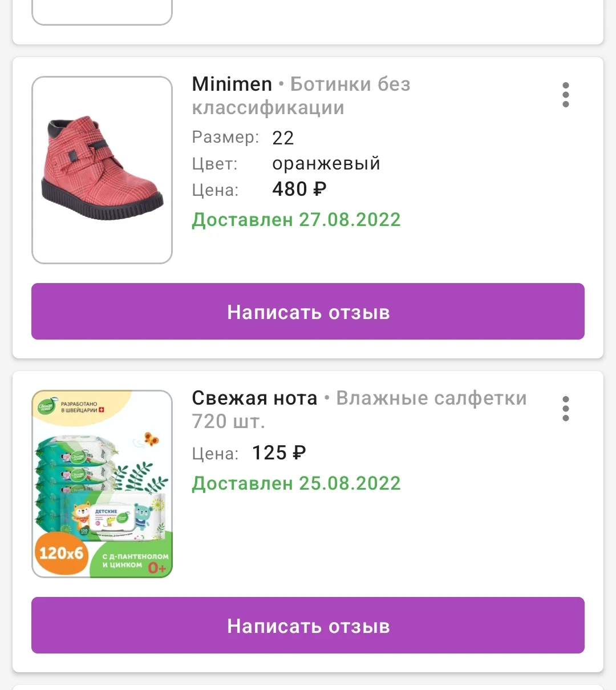This screenshot has height=690, width=616.
Task: Open the three-dot menu for Minimen boots
Action: pos(565,95)
